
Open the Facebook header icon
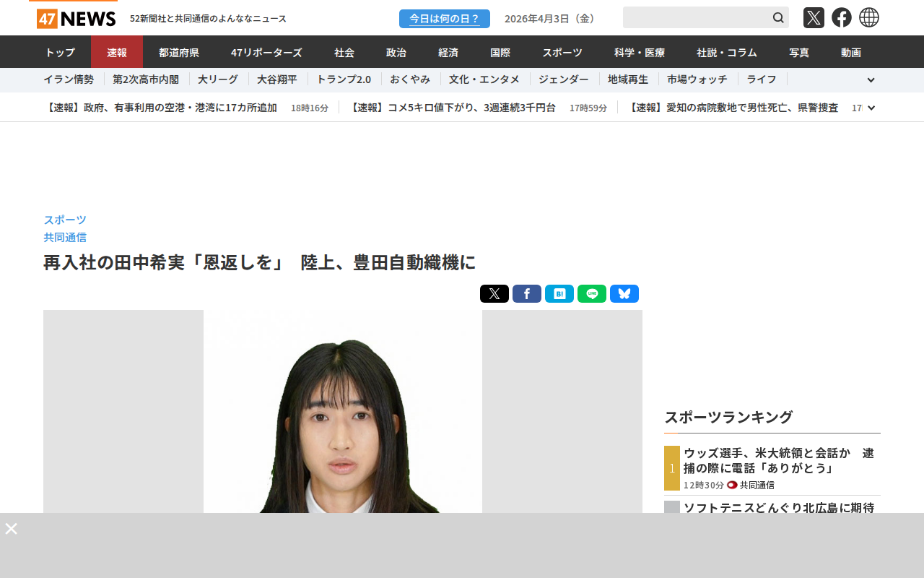[842, 17]
